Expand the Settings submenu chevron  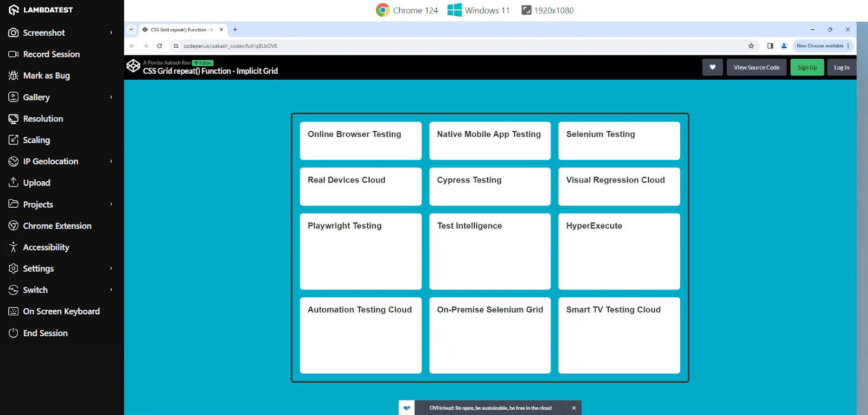click(x=111, y=269)
